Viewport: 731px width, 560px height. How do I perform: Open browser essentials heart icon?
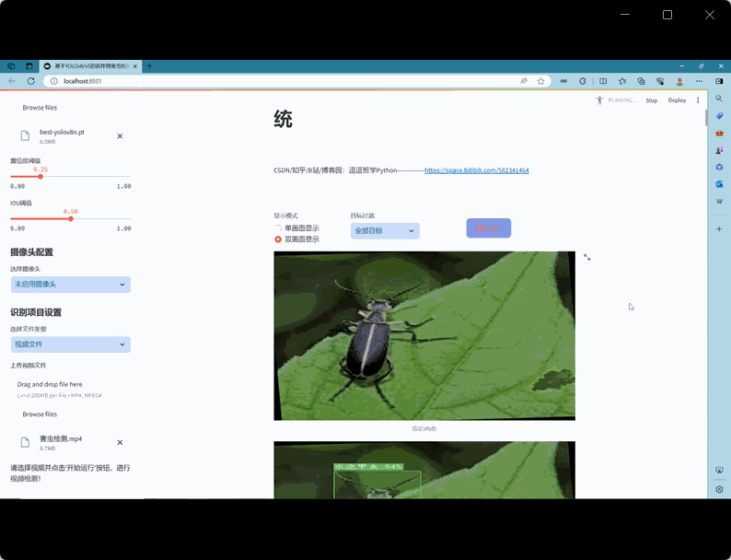click(660, 81)
